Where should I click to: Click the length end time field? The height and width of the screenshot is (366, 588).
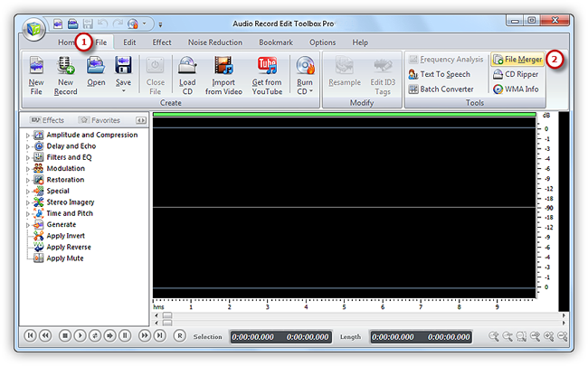(449, 337)
